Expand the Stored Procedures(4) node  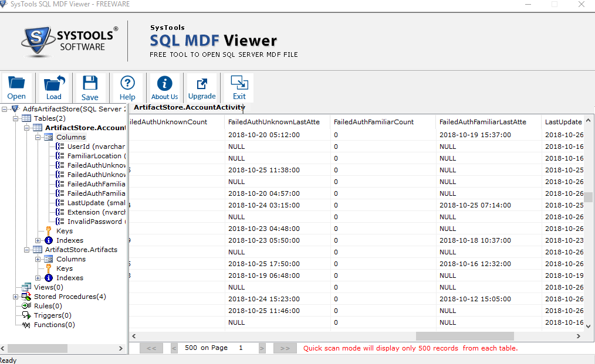[16, 297]
